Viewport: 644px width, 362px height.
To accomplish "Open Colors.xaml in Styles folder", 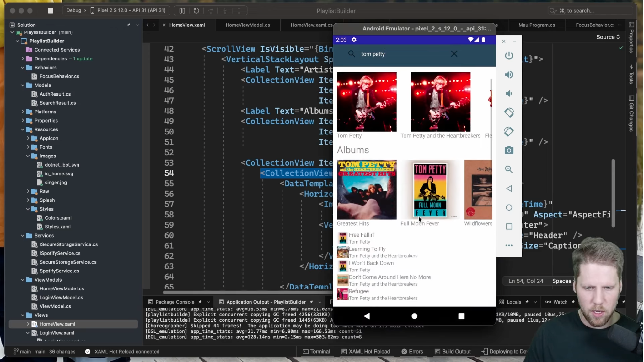I will (58, 218).
